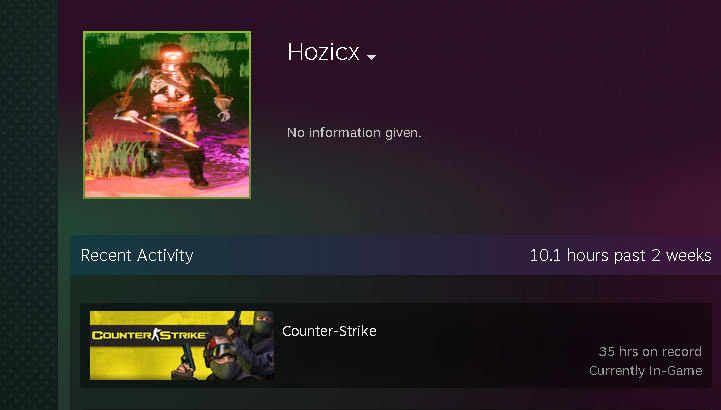
Task: Click '10.1 hours past 2 weeks' playtime text
Action: pos(620,255)
